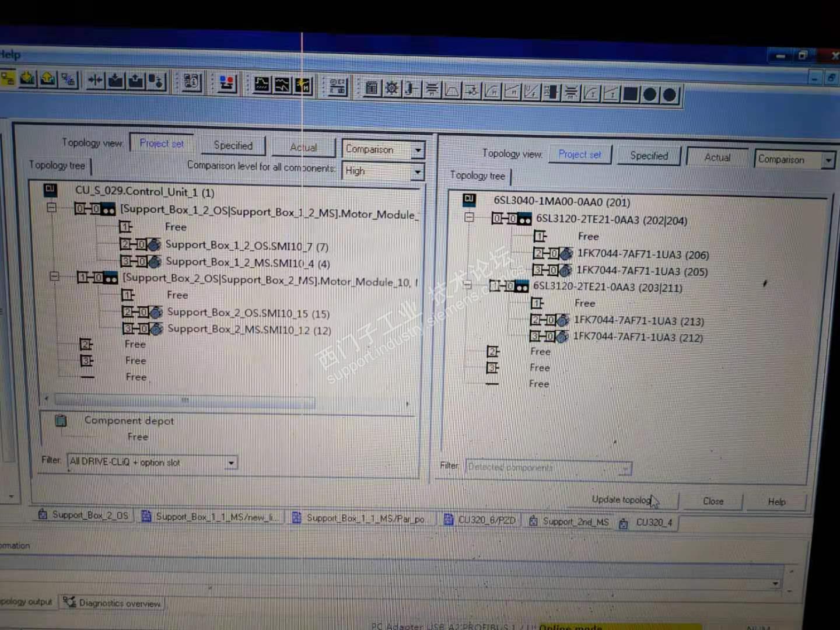
Task: Click the trapezoid ramp toolbar icon
Action: (x=452, y=90)
